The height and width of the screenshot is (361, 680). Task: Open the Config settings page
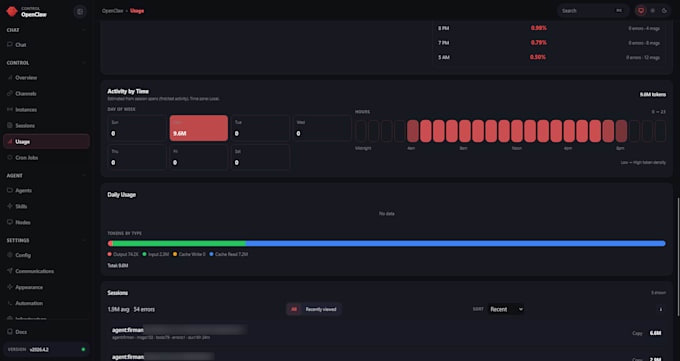46,255
